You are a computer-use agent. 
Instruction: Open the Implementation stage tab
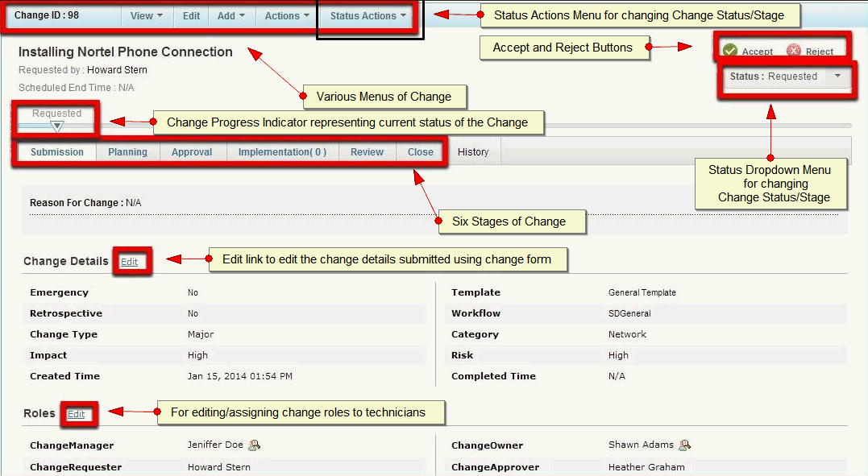(282, 151)
